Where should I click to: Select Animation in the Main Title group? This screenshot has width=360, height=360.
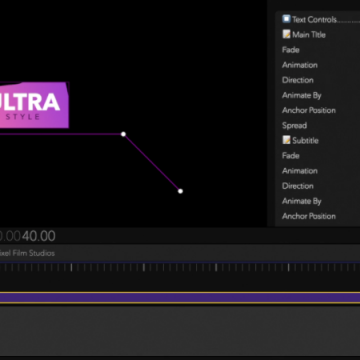click(x=300, y=65)
